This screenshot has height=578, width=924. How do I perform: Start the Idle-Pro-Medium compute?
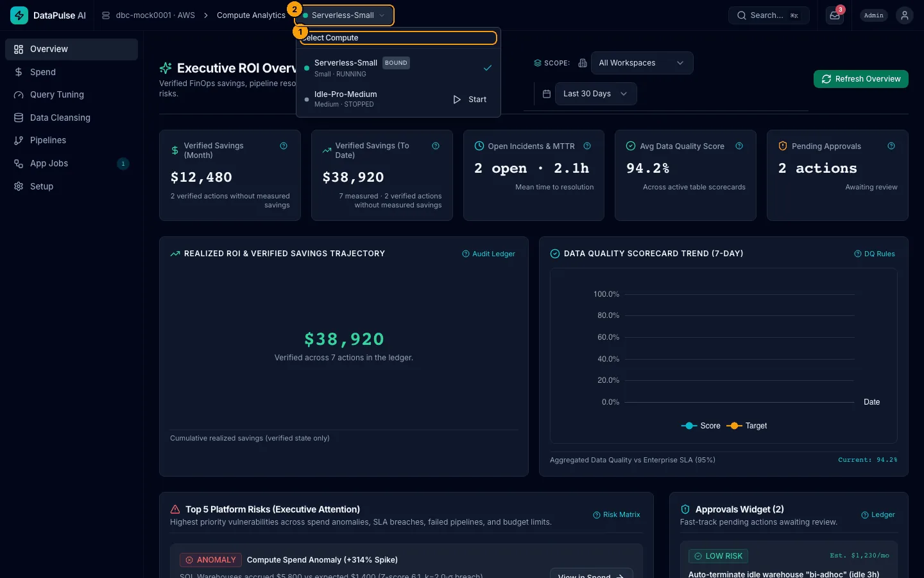tap(470, 100)
